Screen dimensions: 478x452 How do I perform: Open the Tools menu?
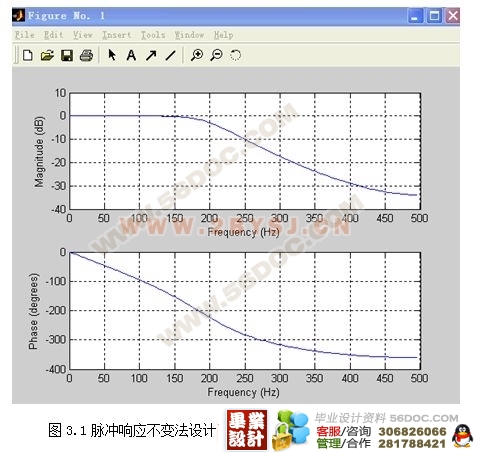(153, 35)
